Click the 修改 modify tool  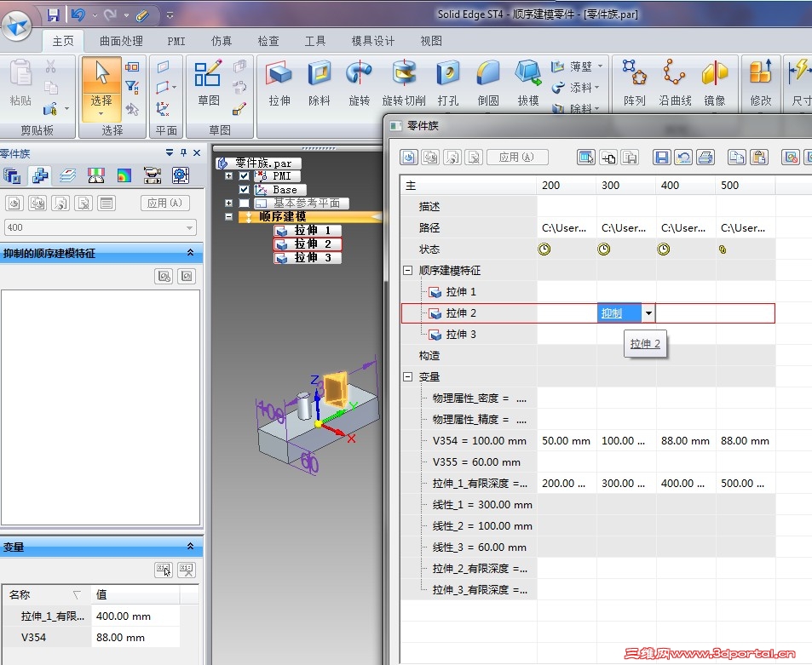coord(760,83)
